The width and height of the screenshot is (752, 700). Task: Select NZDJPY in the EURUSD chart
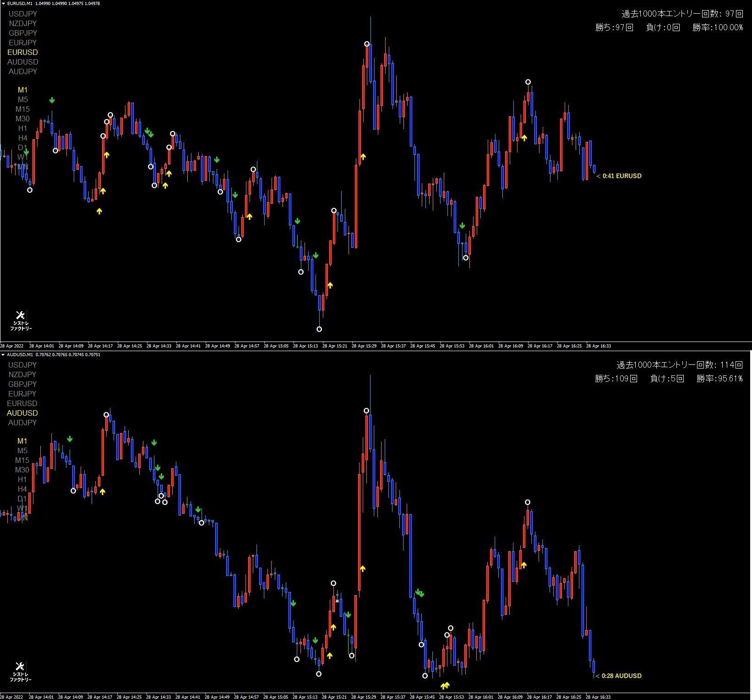(x=22, y=23)
